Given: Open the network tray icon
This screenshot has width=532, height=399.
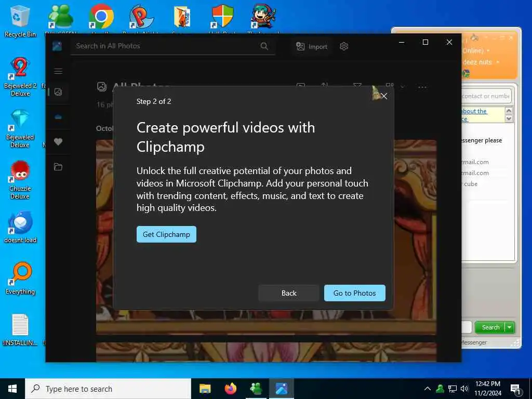Looking at the screenshot, I should click(x=453, y=389).
